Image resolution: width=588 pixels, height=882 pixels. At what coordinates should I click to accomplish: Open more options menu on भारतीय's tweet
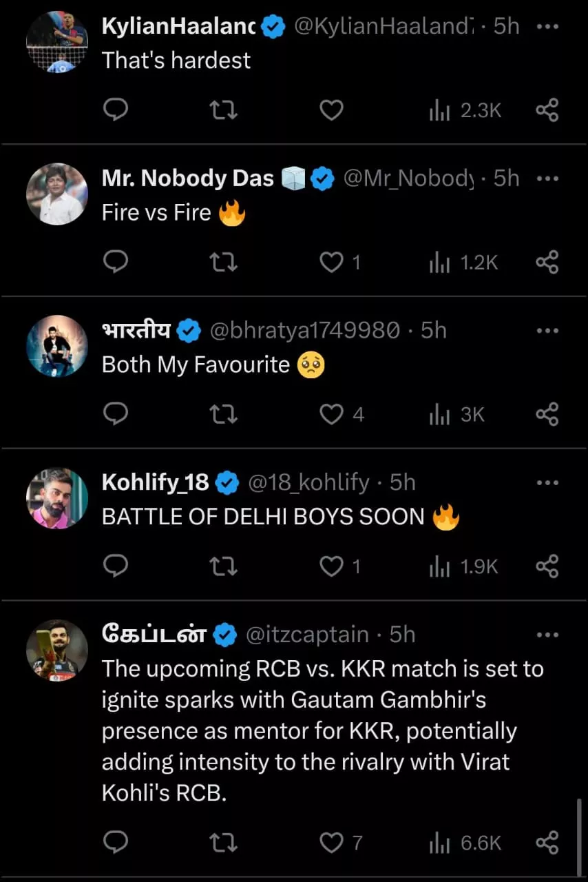pos(547,331)
